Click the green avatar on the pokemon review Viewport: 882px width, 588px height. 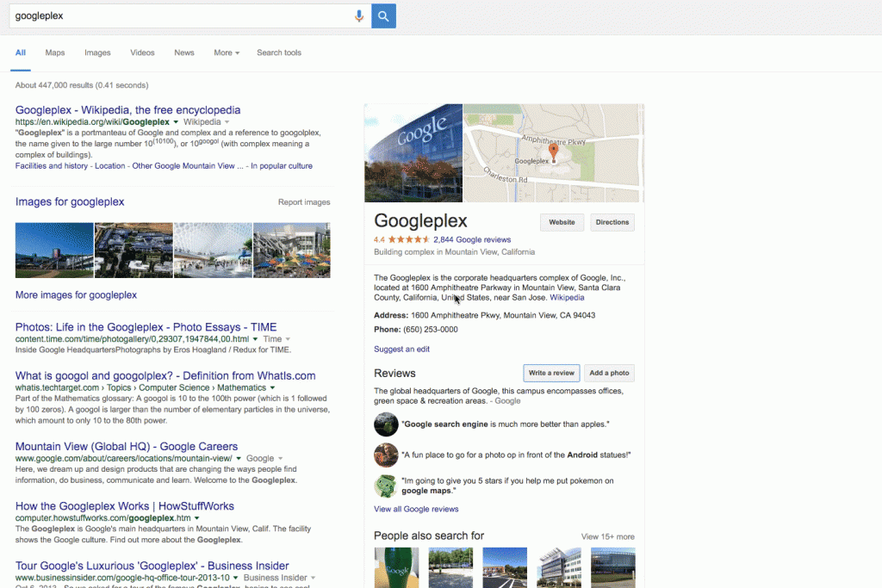click(386, 485)
